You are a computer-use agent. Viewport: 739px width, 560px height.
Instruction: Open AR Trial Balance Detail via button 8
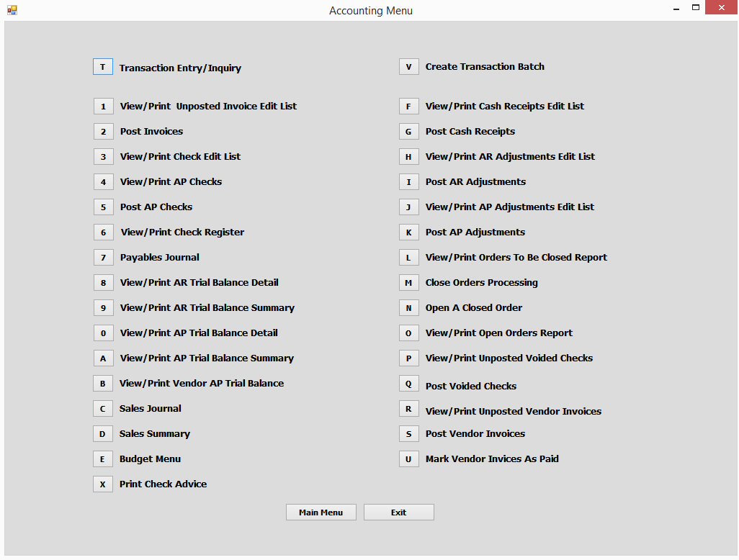click(x=103, y=283)
